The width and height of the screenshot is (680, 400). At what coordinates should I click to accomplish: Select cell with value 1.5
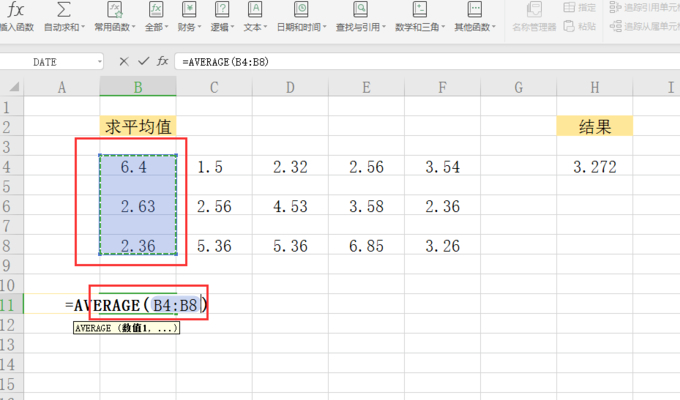[214, 167]
